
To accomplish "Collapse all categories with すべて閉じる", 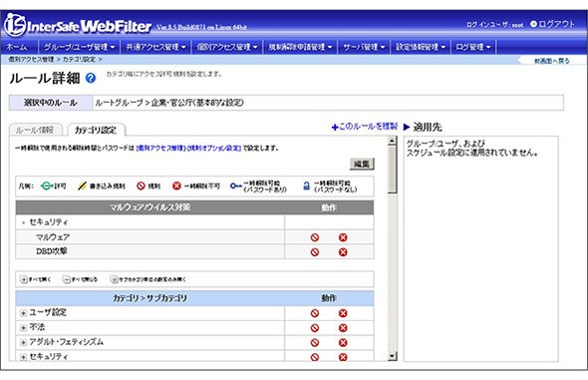I will 81,279.
